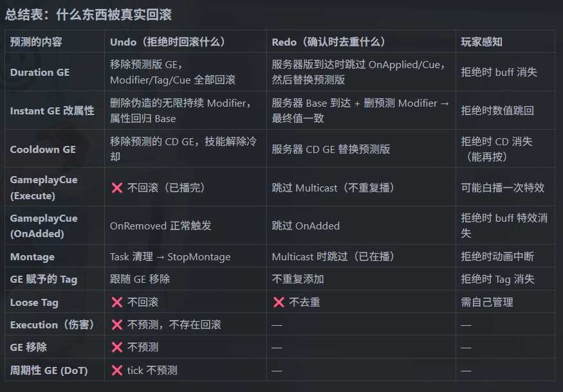Viewport: 563px width, 392px height.
Task: Select the Cooldown GE row label
Action: (43, 149)
